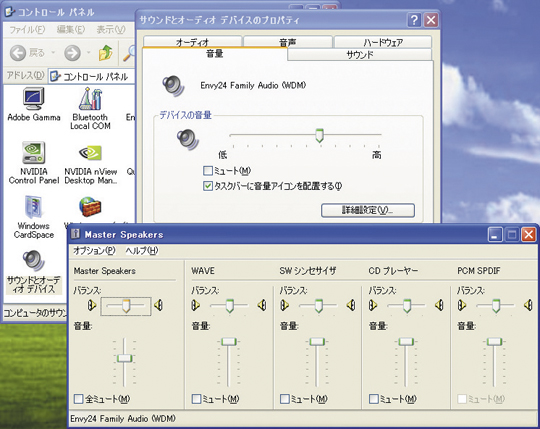The width and height of the screenshot is (540, 429).
Task: Open ファイル menu in Control Panel
Action: [x=27, y=30]
